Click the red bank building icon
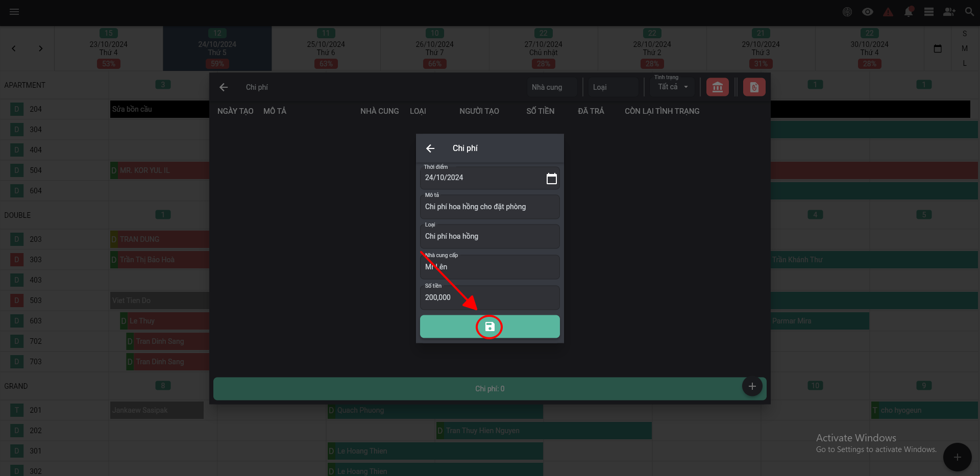 (717, 87)
